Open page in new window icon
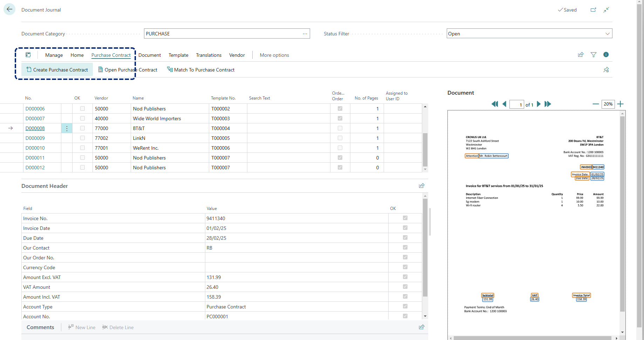 click(x=593, y=10)
